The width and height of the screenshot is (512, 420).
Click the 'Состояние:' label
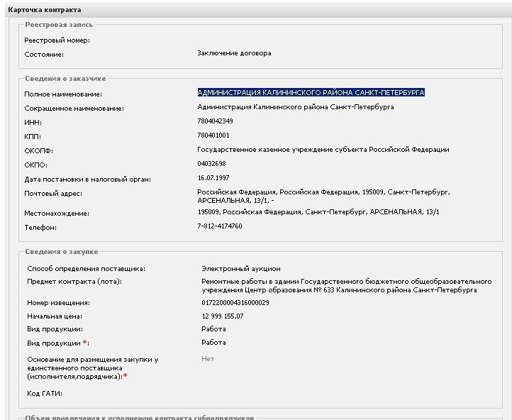44,55
